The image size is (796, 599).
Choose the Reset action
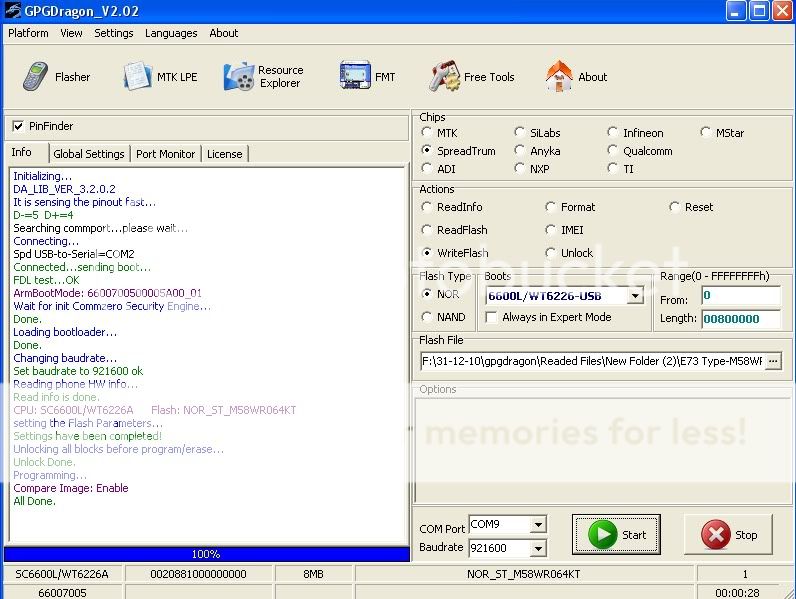[674, 207]
